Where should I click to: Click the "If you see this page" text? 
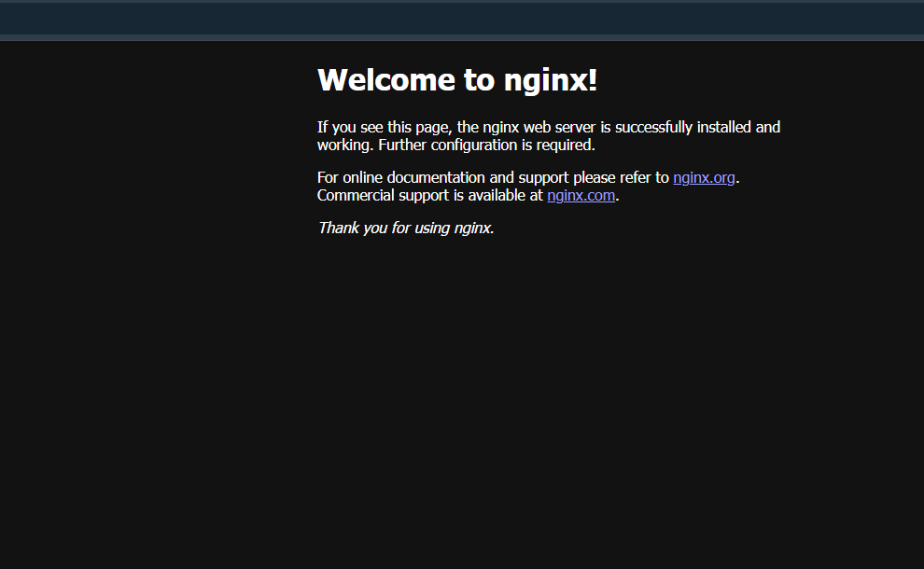click(384, 127)
